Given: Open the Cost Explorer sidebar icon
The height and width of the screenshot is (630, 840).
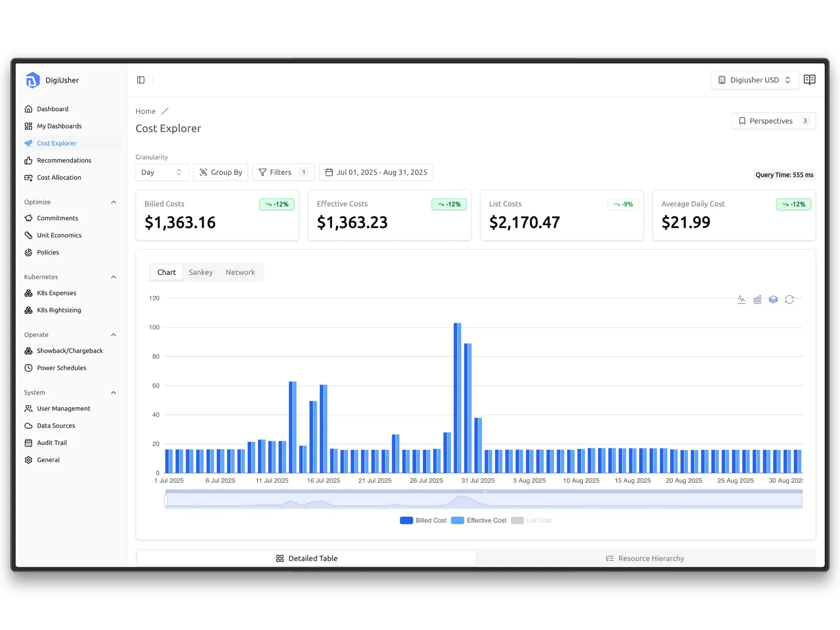Looking at the screenshot, I should [x=29, y=143].
